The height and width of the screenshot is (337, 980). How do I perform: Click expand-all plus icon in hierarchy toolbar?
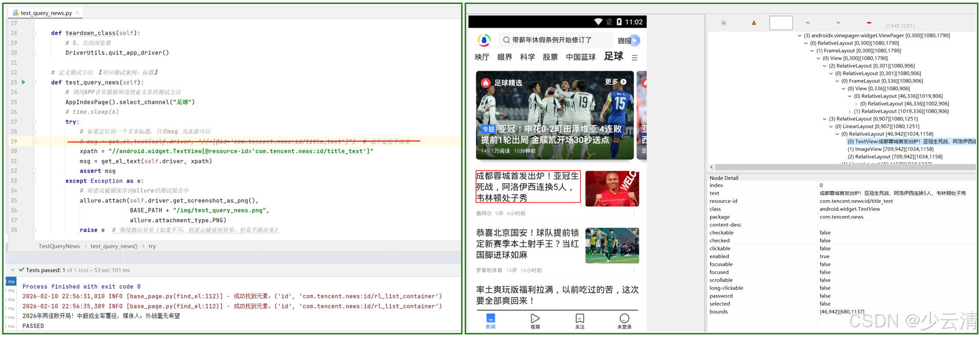tap(724, 23)
